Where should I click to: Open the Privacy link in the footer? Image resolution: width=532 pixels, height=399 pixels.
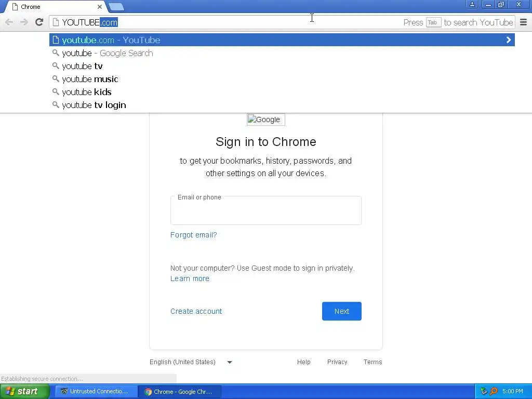(337, 362)
